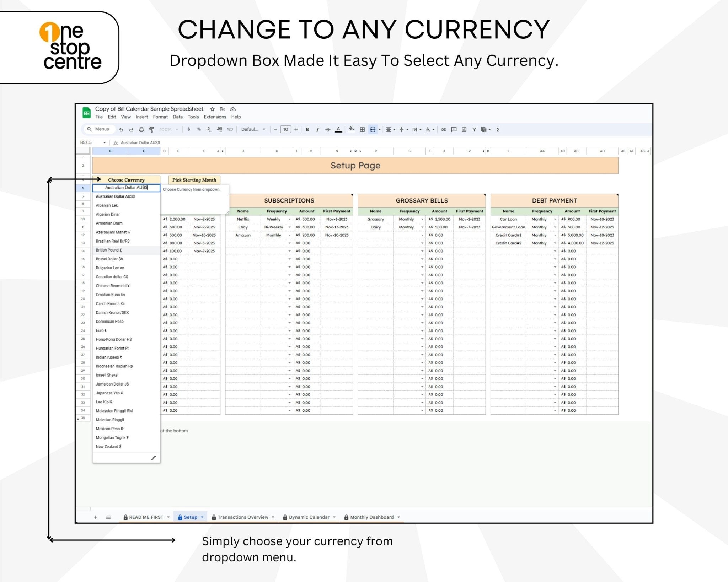
Task: Toggle italic formatting in the toolbar
Action: click(x=317, y=129)
